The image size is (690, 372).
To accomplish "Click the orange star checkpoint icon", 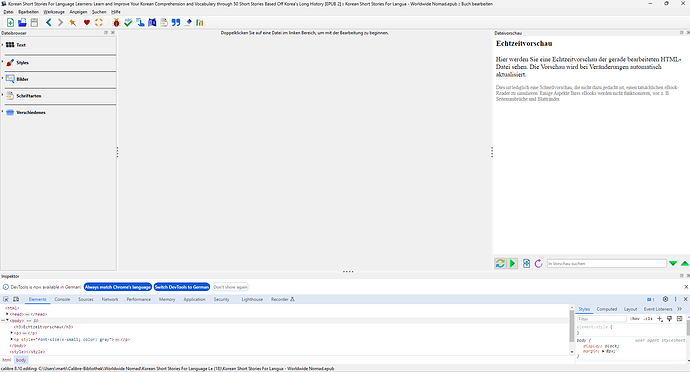I will pos(73,22).
